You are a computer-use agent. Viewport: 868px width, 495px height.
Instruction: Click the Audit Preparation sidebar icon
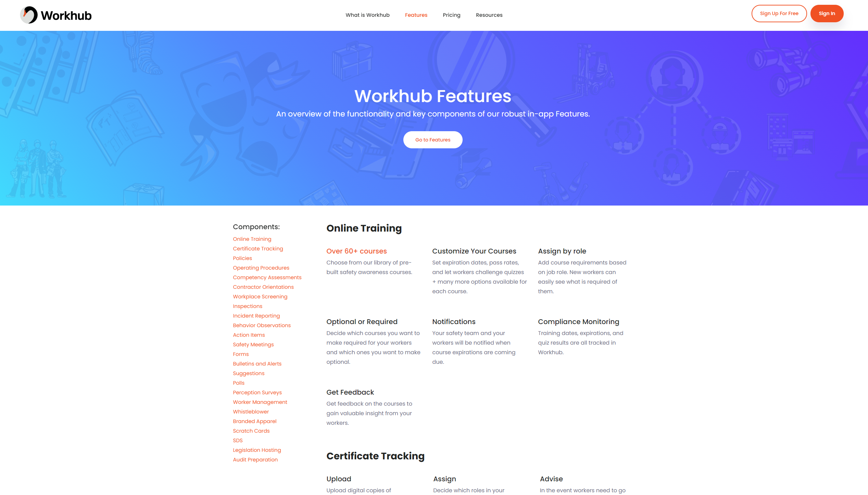coord(255,460)
